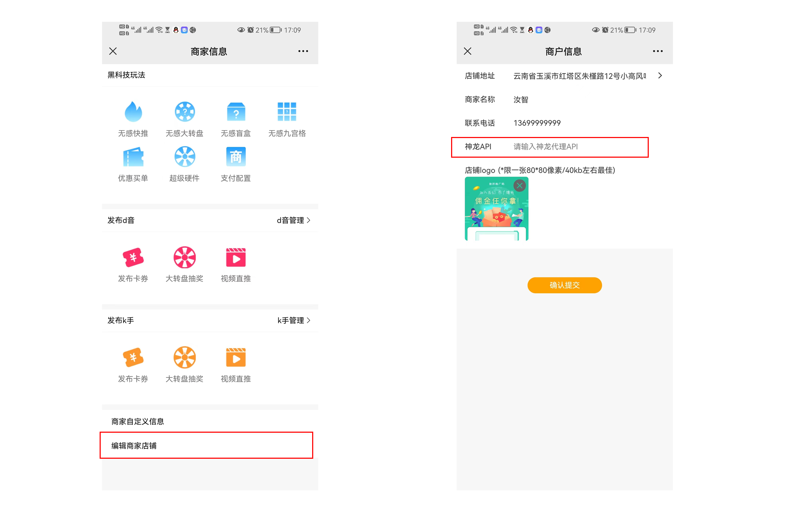Screen dimensions: 797x532
Task: Tap alarm icon in right phone status bar
Action: click(x=605, y=30)
